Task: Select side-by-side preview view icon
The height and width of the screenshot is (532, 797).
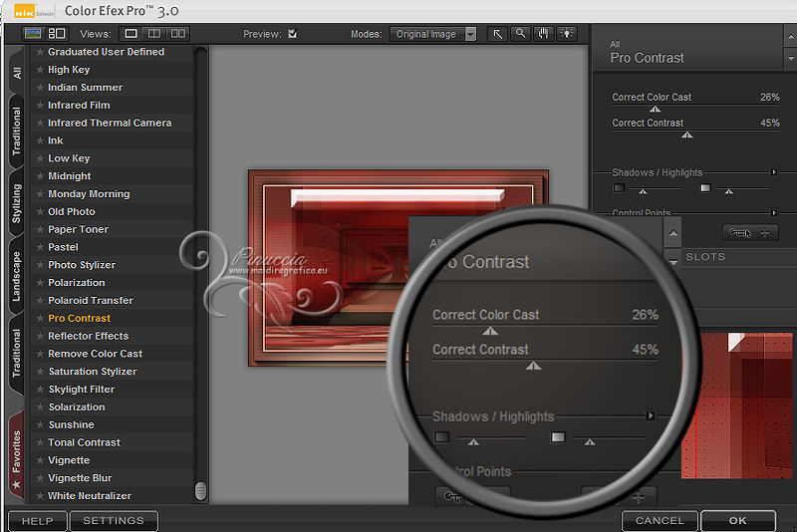Action: tap(178, 34)
